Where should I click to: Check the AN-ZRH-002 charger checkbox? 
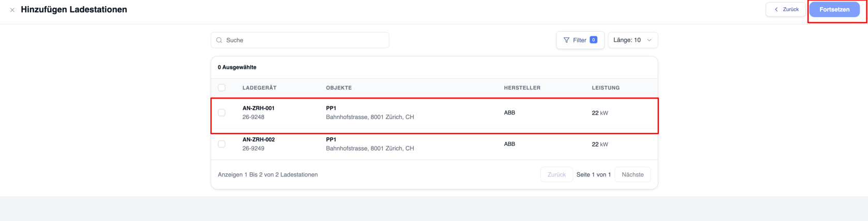point(222,144)
